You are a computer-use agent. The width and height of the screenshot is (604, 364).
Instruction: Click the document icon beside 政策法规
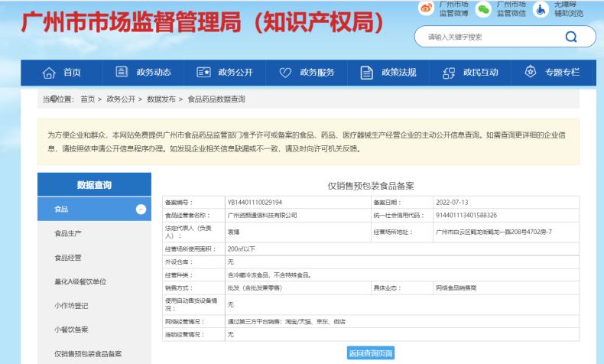pos(367,73)
